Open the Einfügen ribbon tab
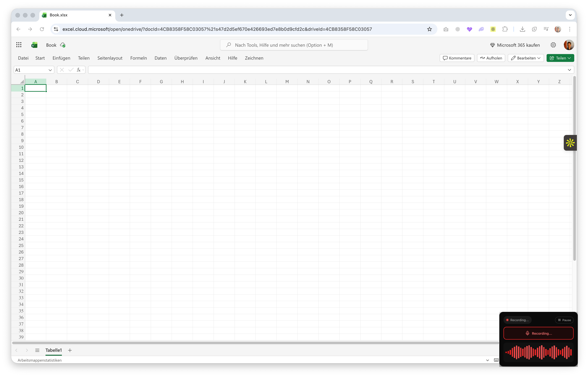 point(61,58)
